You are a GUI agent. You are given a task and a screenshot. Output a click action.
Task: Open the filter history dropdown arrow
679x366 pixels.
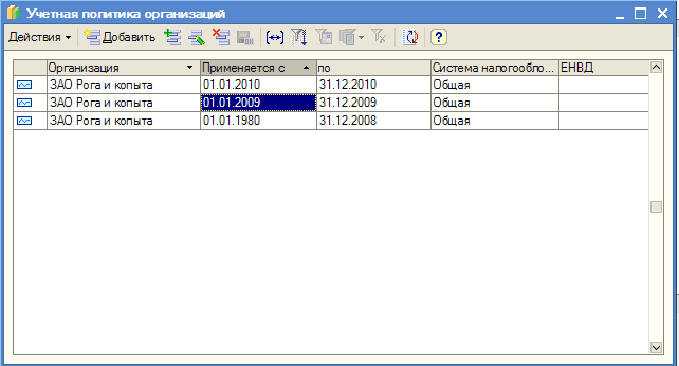362,37
